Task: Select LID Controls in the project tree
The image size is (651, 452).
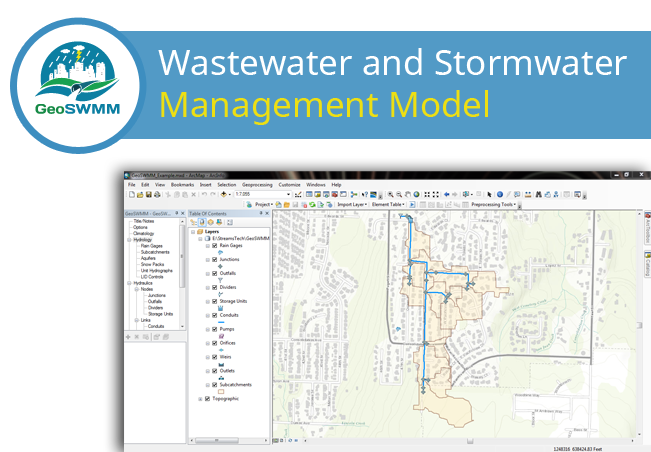Action: click(152, 277)
